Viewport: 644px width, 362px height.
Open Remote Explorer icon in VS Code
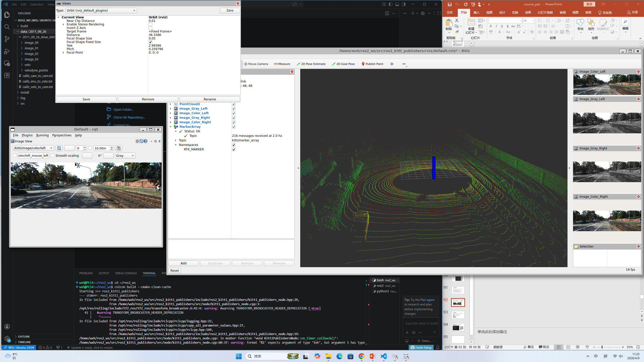click(x=7, y=63)
